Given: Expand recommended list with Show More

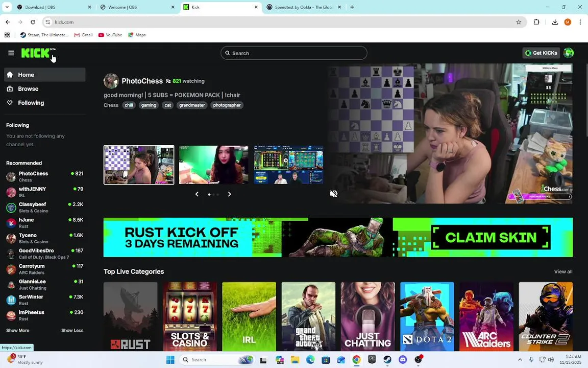Looking at the screenshot, I should click(18, 331).
